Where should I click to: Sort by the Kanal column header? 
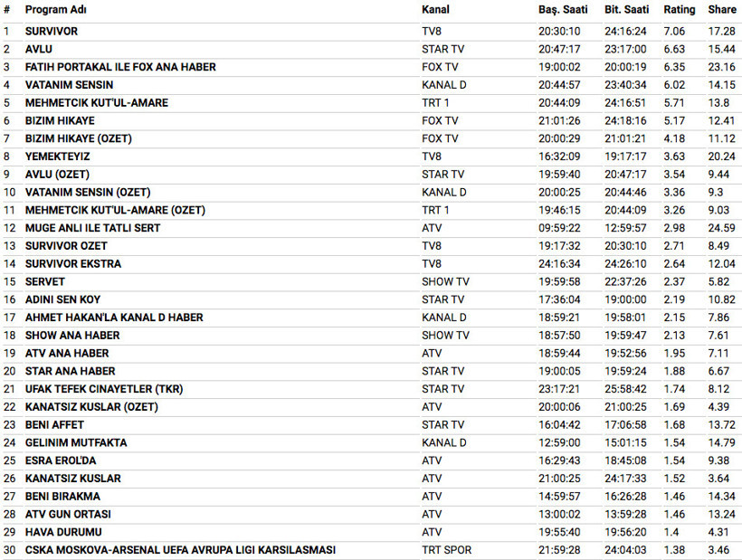tap(435, 10)
